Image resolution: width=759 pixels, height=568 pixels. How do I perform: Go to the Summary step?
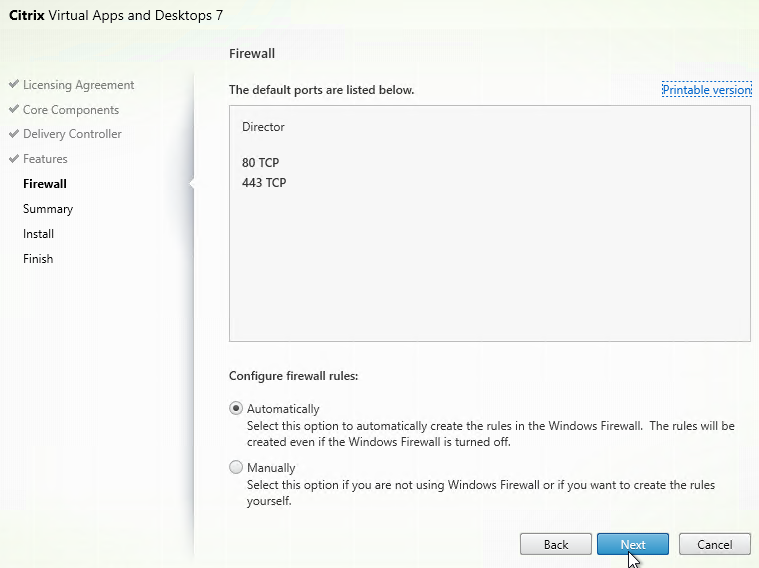click(48, 209)
